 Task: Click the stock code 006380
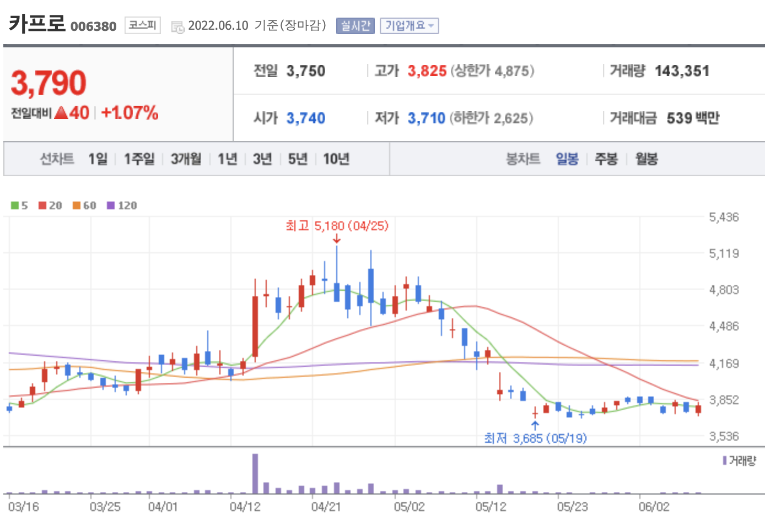(x=94, y=26)
